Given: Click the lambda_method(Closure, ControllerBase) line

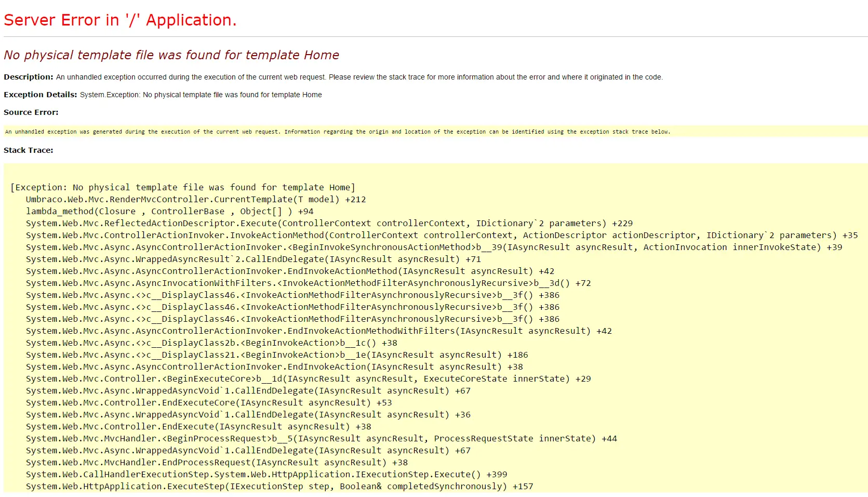Looking at the screenshot, I should tap(169, 212).
